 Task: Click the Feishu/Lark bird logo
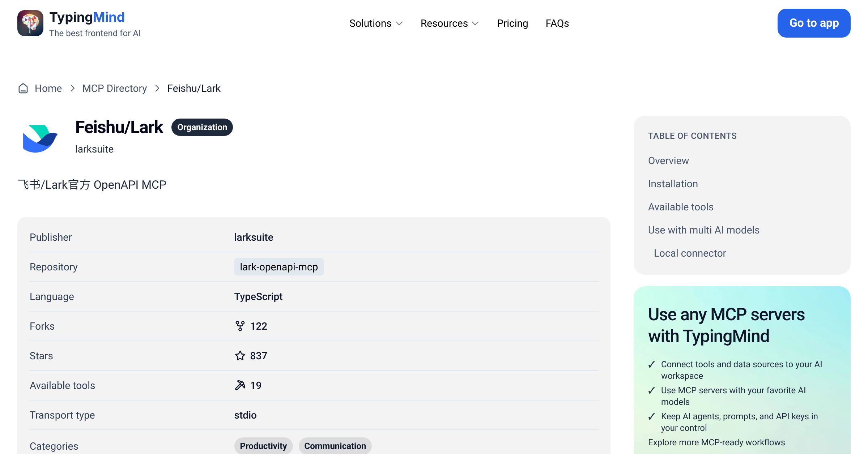(x=40, y=138)
